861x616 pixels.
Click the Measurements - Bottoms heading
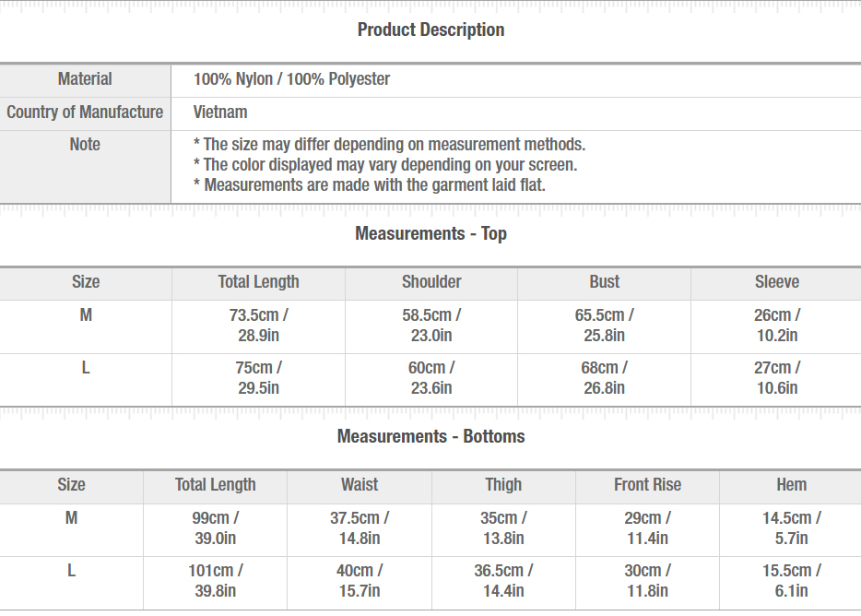click(x=430, y=436)
